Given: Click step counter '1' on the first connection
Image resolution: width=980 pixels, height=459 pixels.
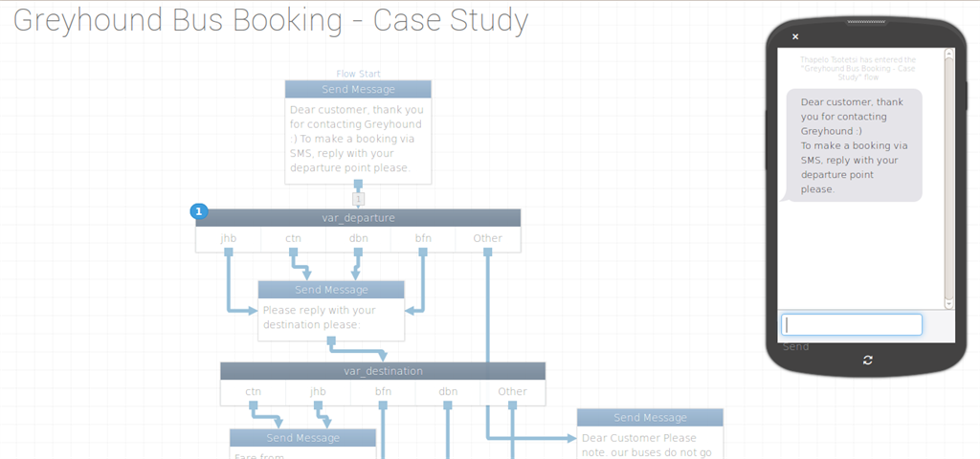Looking at the screenshot, I should (x=358, y=199).
